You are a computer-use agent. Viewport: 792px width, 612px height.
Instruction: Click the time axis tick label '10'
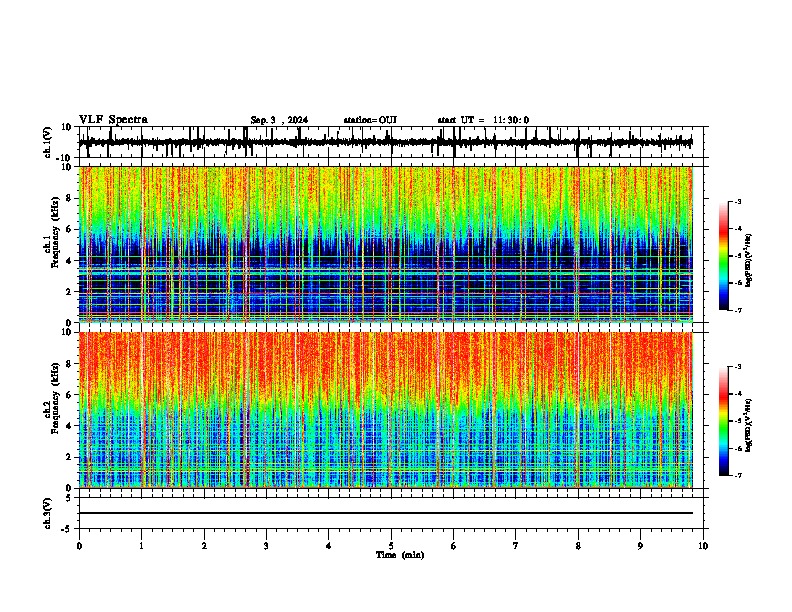(x=703, y=546)
